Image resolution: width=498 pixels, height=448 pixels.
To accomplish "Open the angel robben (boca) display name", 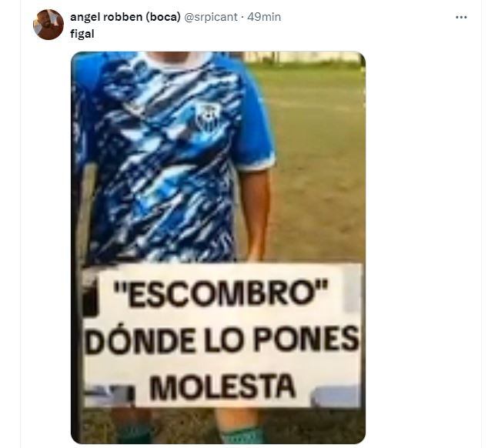I will 125,17.
